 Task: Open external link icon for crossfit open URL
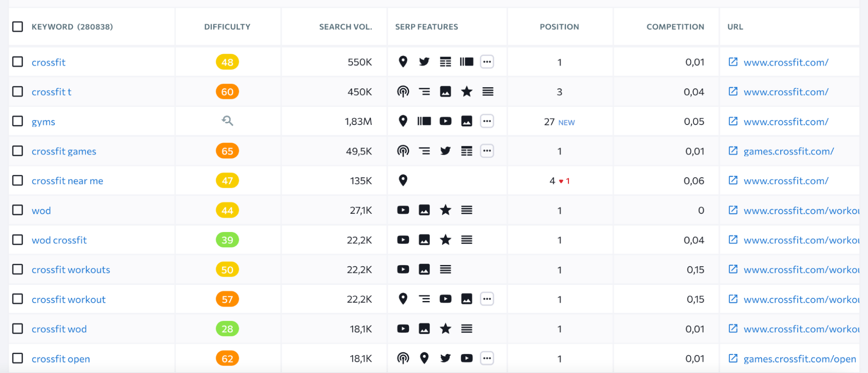pos(733,358)
